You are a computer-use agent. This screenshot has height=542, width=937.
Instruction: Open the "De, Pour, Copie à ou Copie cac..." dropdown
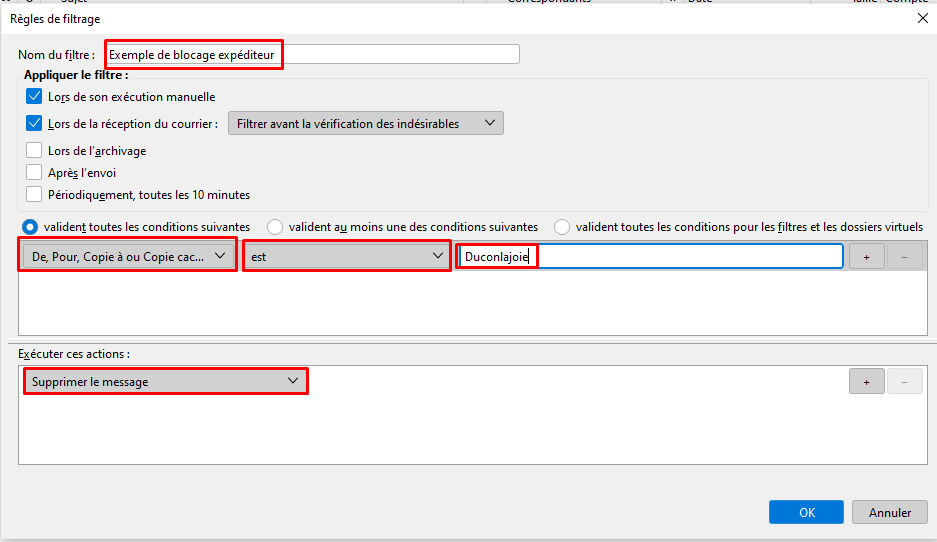(128, 256)
